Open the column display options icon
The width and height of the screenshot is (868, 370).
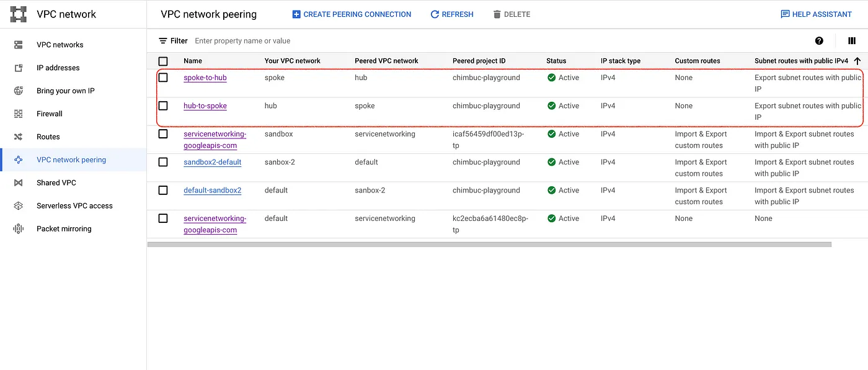(852, 41)
